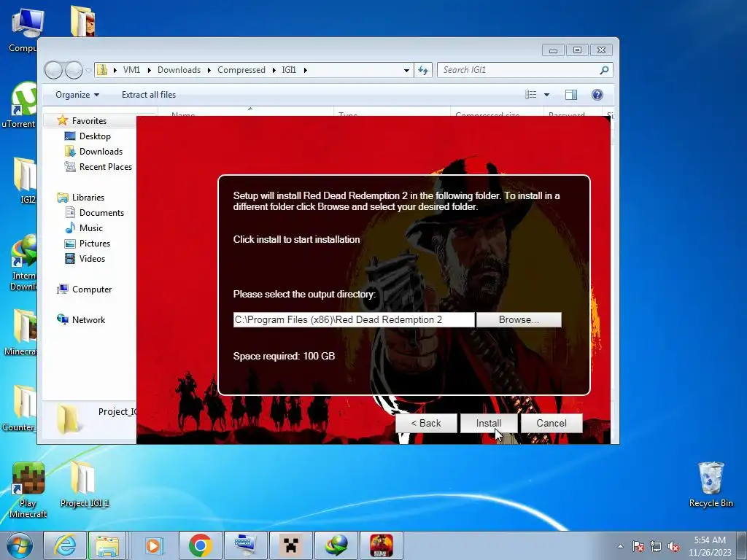Expand the address bar history dropdown
This screenshot has height=560, width=747.
pos(406,71)
